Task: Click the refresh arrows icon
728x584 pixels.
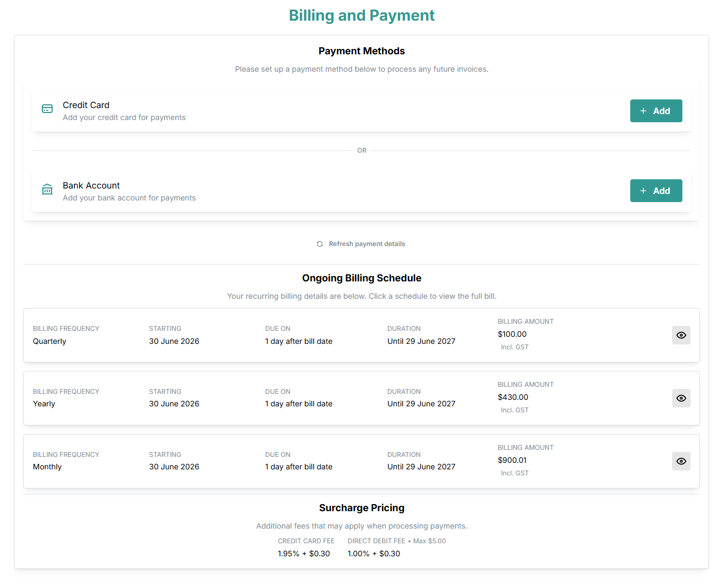Action: coord(320,244)
